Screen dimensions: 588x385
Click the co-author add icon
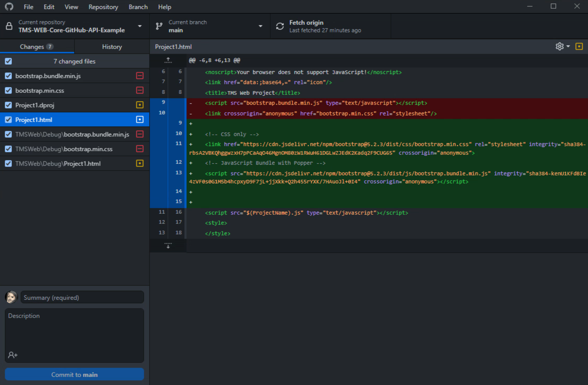tap(13, 355)
